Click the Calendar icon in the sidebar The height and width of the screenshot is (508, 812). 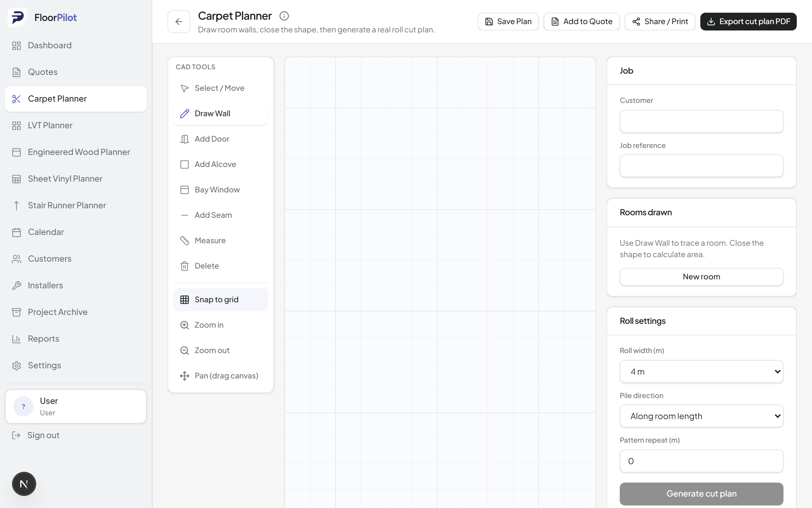tap(16, 232)
